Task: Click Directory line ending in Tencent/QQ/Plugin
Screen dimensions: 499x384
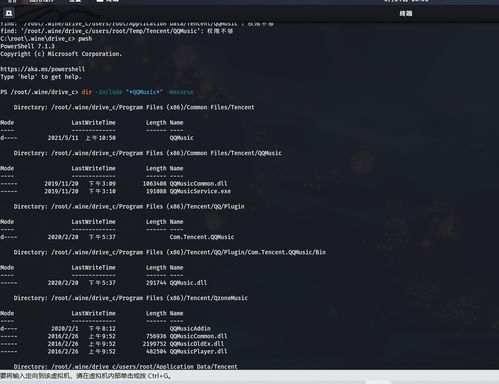Action: [x=129, y=206]
